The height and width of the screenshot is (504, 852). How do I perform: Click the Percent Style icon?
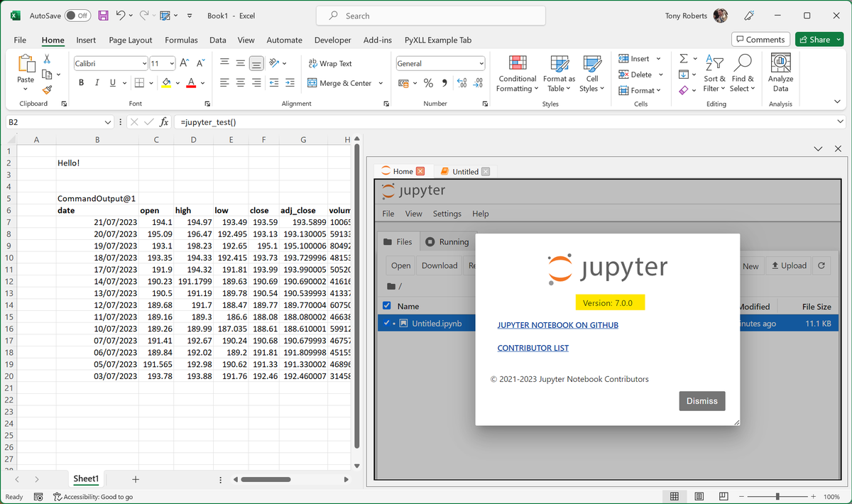click(x=428, y=83)
